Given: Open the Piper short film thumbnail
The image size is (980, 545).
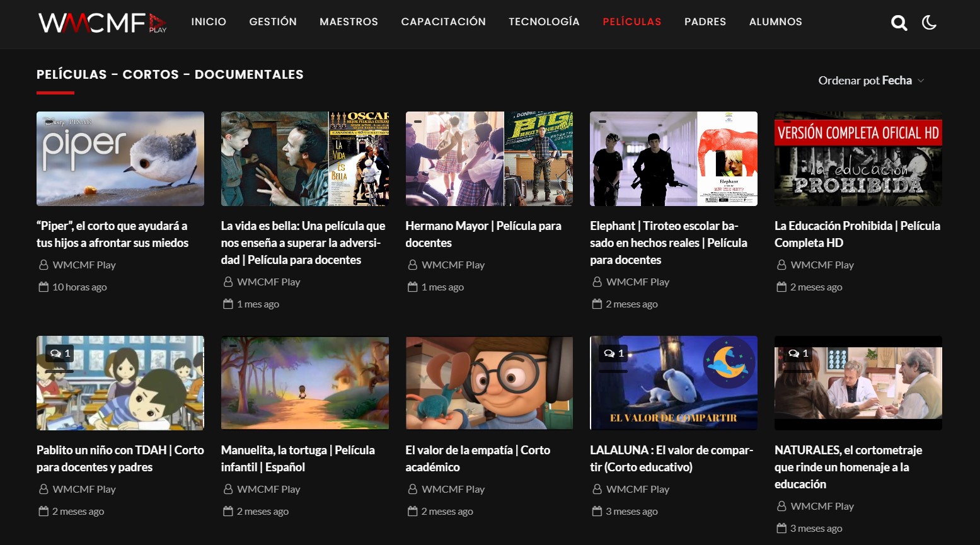Looking at the screenshot, I should point(120,159).
